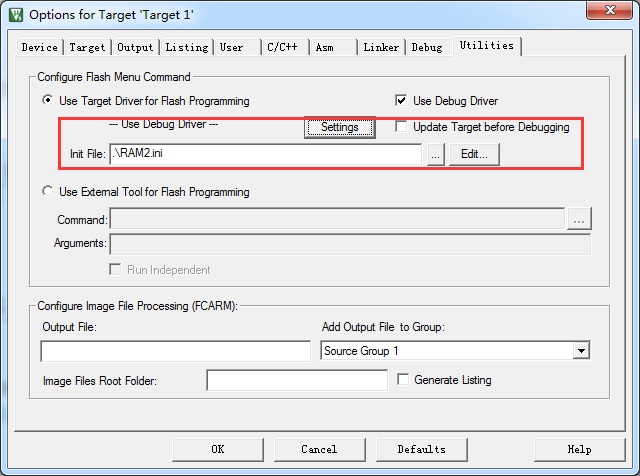Click the Keil uVision icon in title bar
This screenshot has height=476, width=640.
[x=16, y=15]
